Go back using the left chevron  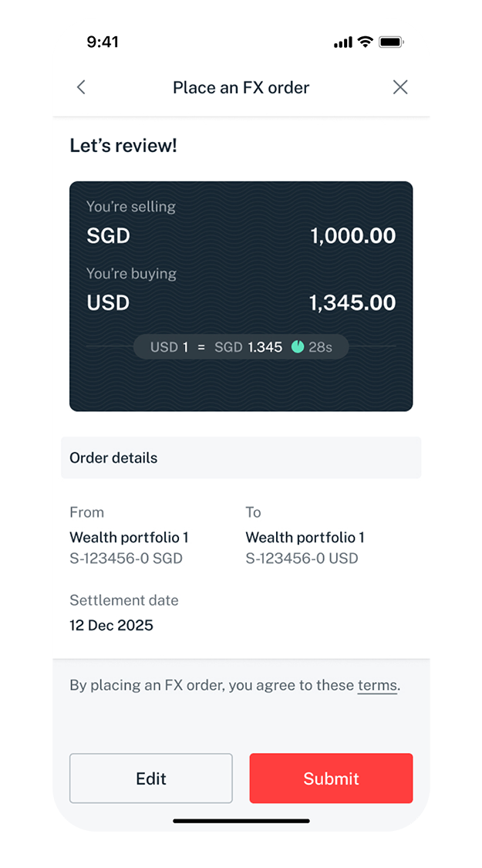81,87
